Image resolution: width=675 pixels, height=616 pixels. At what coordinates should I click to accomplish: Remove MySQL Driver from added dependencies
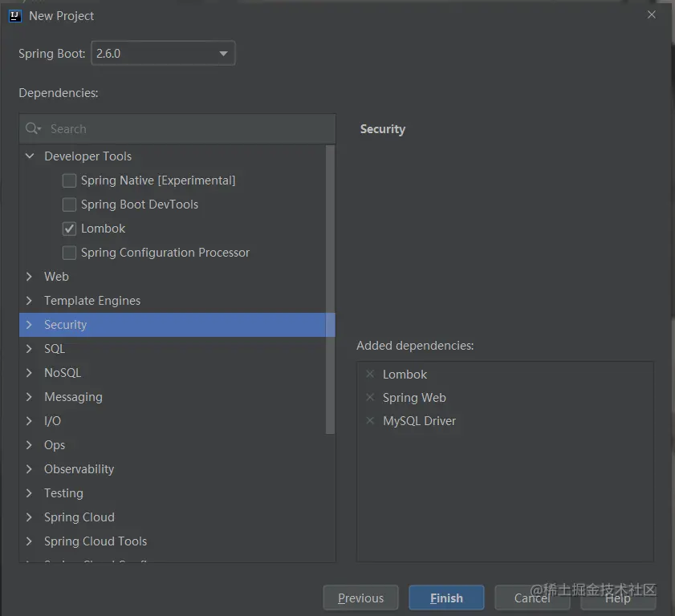point(370,420)
